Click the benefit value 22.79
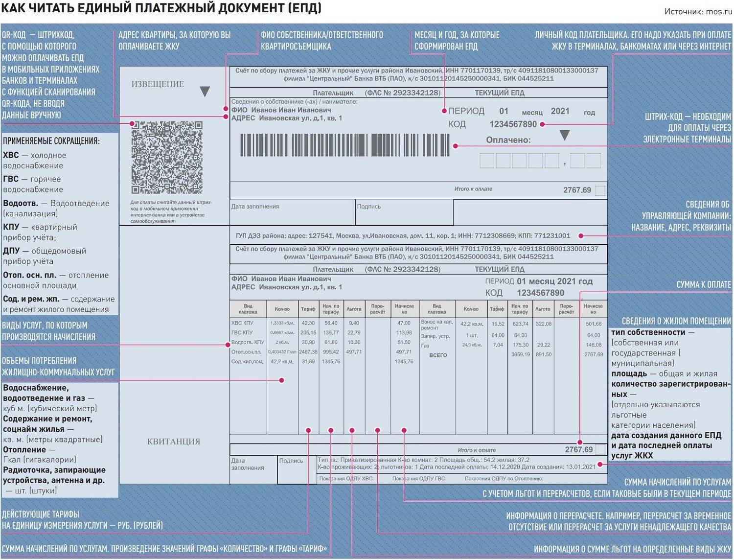Viewport: 734px width, 560px height. (x=354, y=333)
